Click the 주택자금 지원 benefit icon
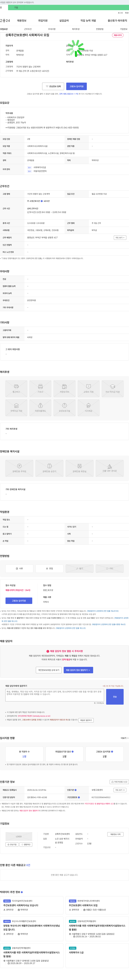 [16, 408]
